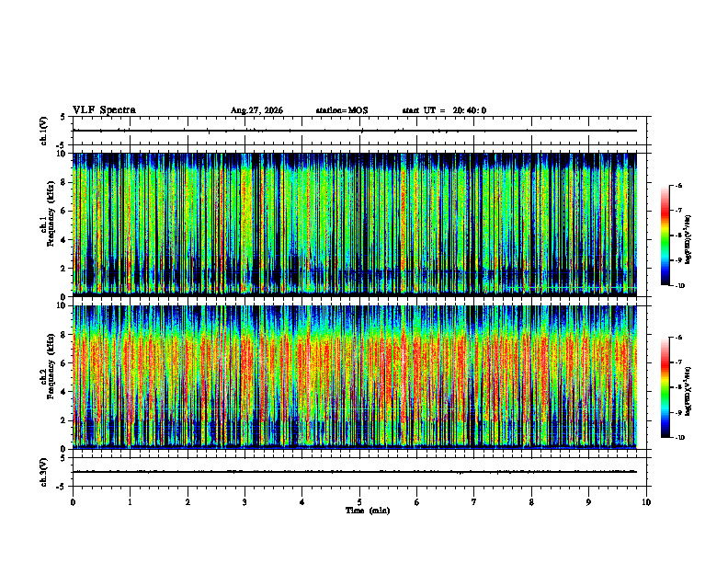Click the 5 minute tick on time axis

[x=359, y=502]
